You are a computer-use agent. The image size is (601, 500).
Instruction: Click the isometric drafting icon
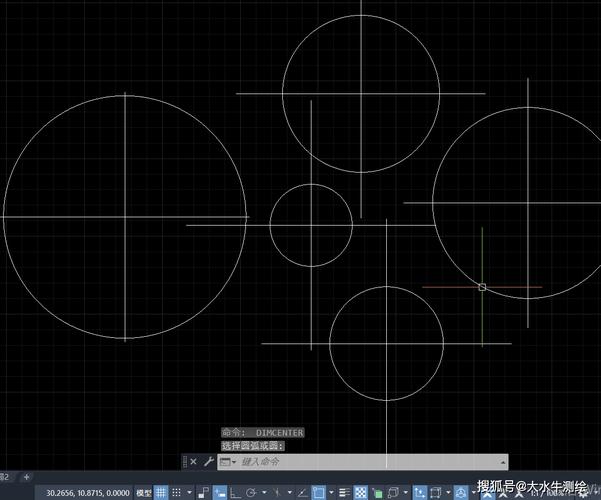click(x=277, y=492)
